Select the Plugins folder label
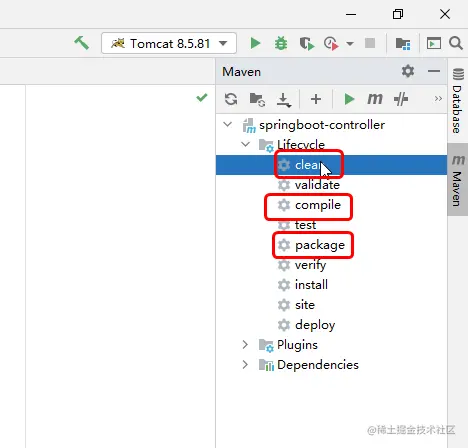The height and width of the screenshot is (448, 468). coord(297,345)
